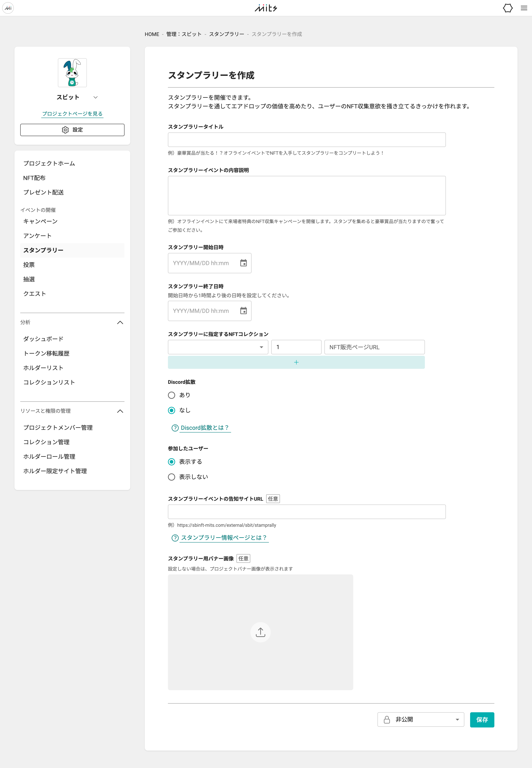Select the なし radio for Discord拡散

click(171, 410)
